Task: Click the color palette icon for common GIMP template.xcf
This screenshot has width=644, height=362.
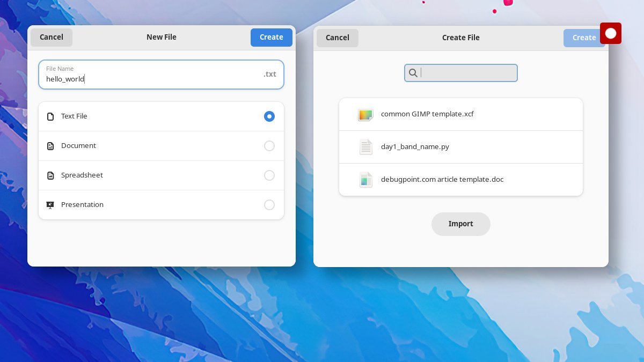Action: click(x=365, y=114)
